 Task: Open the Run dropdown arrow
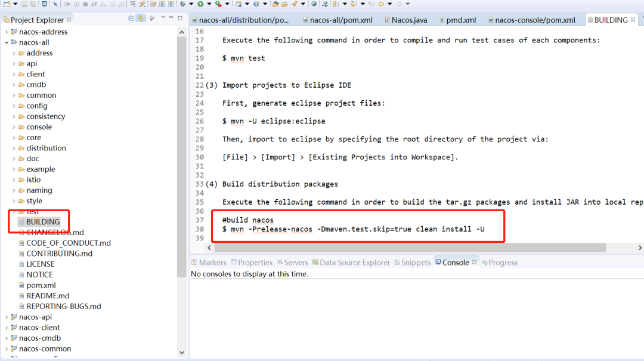pyautogui.click(x=209, y=4)
